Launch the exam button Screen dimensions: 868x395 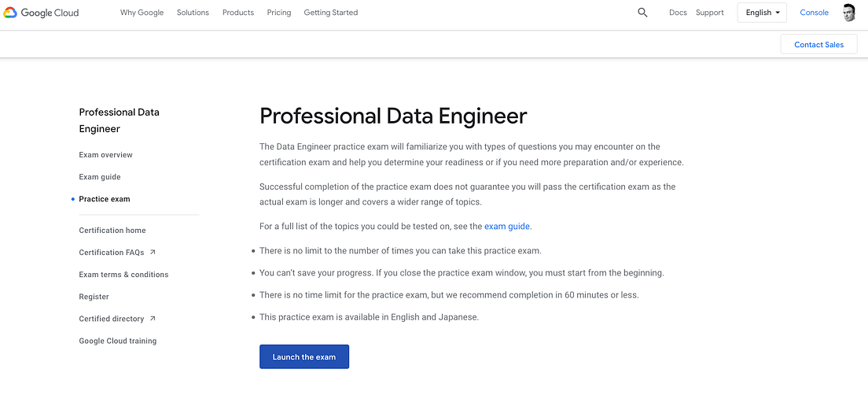click(304, 357)
